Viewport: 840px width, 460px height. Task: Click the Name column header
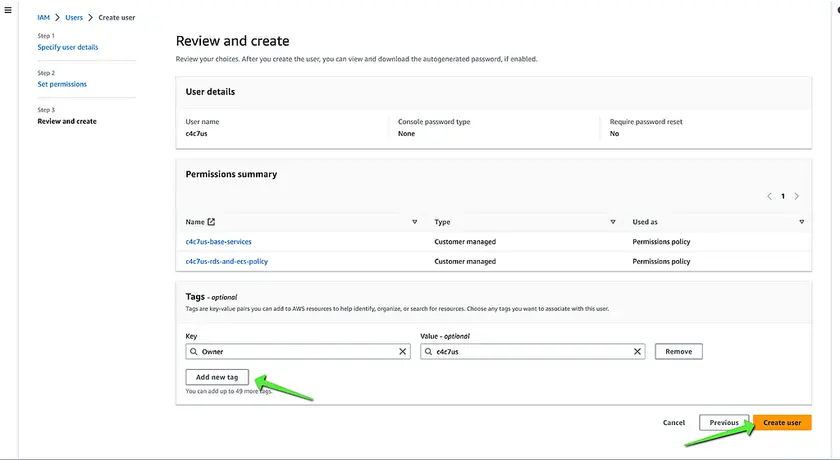click(195, 222)
